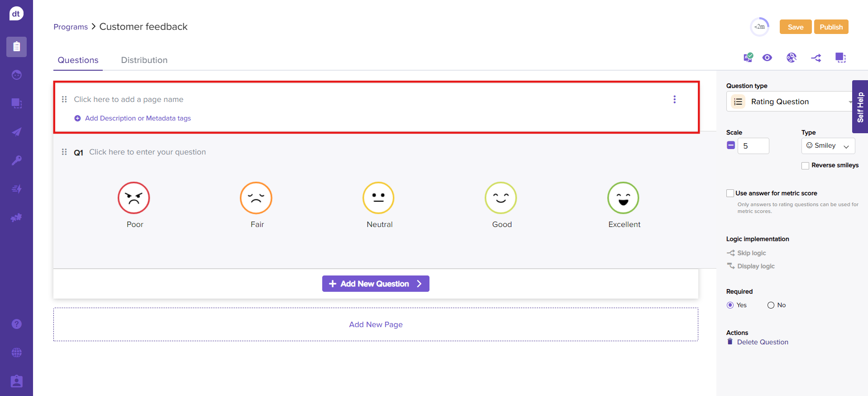Click the paper plane icon in sidebar

point(16,132)
